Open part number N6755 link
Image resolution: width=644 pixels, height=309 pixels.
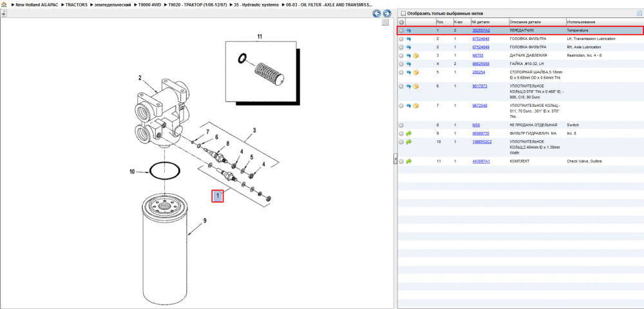(x=477, y=55)
